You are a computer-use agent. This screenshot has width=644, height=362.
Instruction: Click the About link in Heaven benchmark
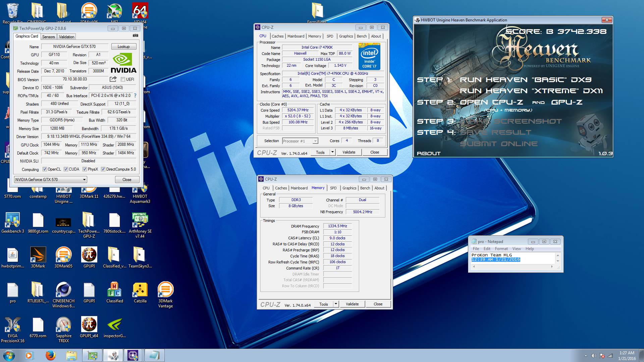[429, 154]
